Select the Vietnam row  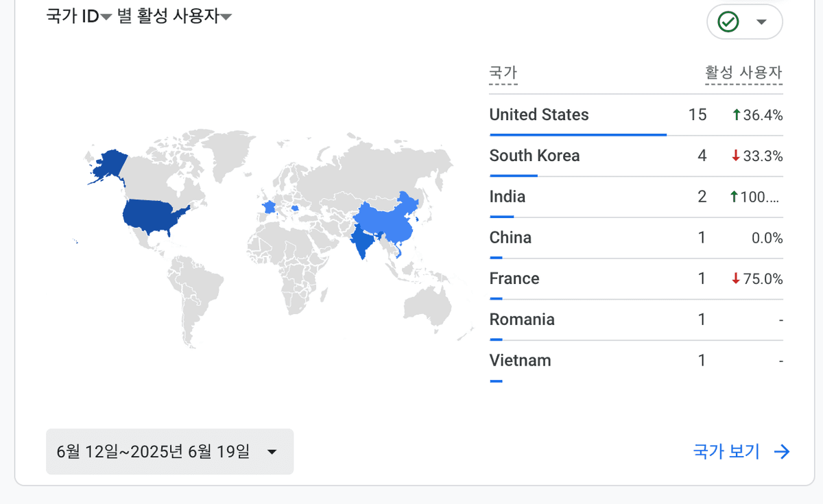click(x=520, y=361)
